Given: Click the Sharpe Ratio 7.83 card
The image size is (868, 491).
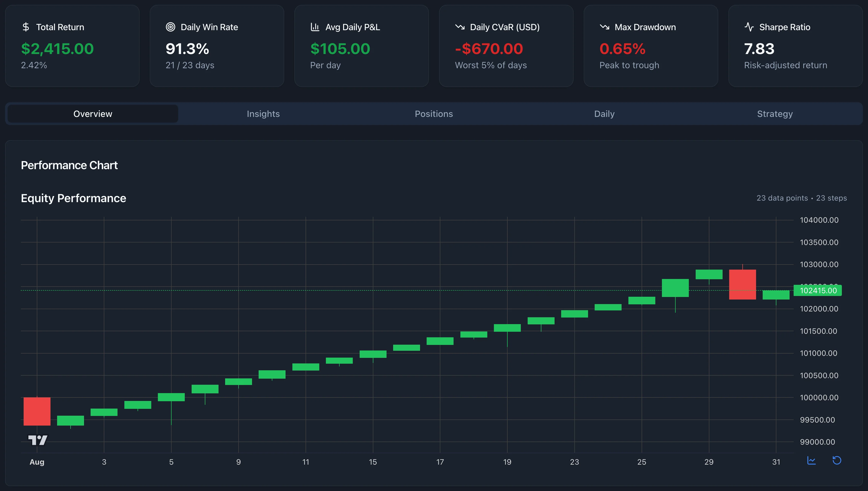Looking at the screenshot, I should (795, 46).
